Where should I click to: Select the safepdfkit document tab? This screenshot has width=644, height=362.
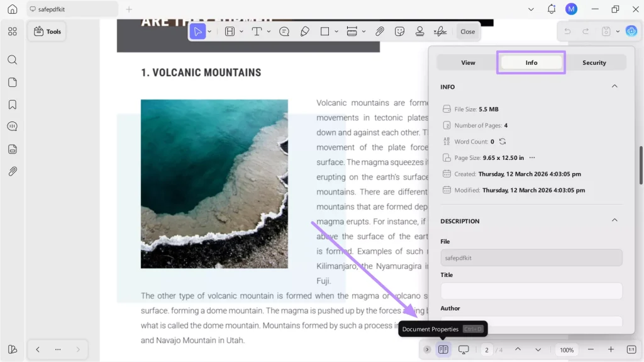click(72, 9)
